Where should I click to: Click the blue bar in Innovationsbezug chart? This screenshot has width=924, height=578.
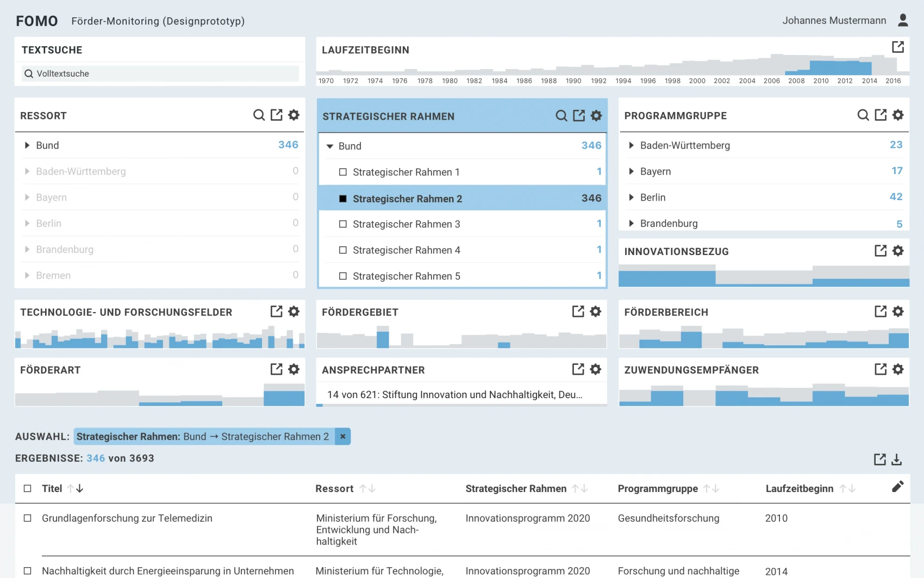coord(667,278)
